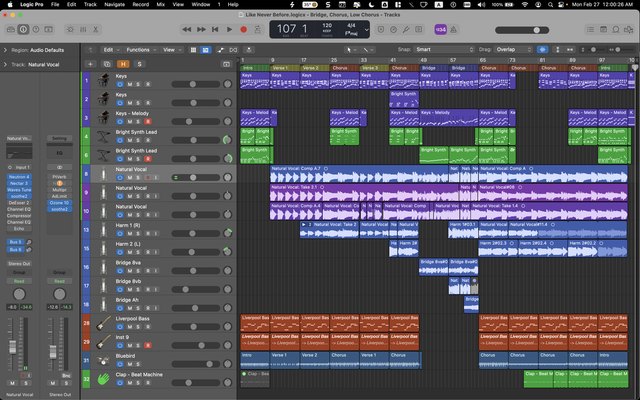Open the Drag Overlap dropdown
Image resolution: width=640 pixels, height=400 pixels.
tap(513, 49)
